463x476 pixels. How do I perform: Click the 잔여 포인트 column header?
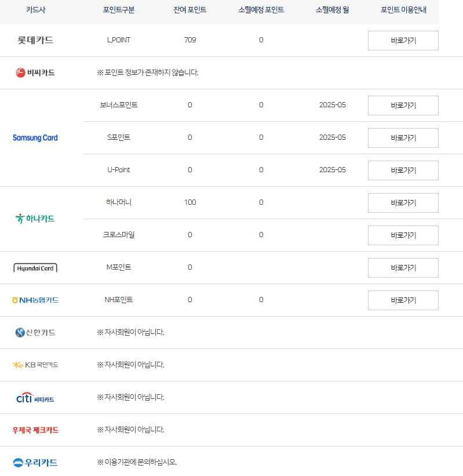189,10
